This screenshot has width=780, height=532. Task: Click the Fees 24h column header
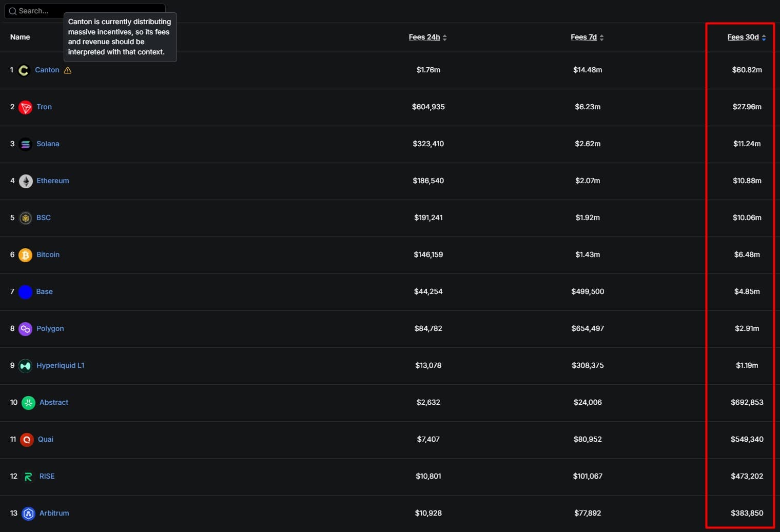click(424, 37)
